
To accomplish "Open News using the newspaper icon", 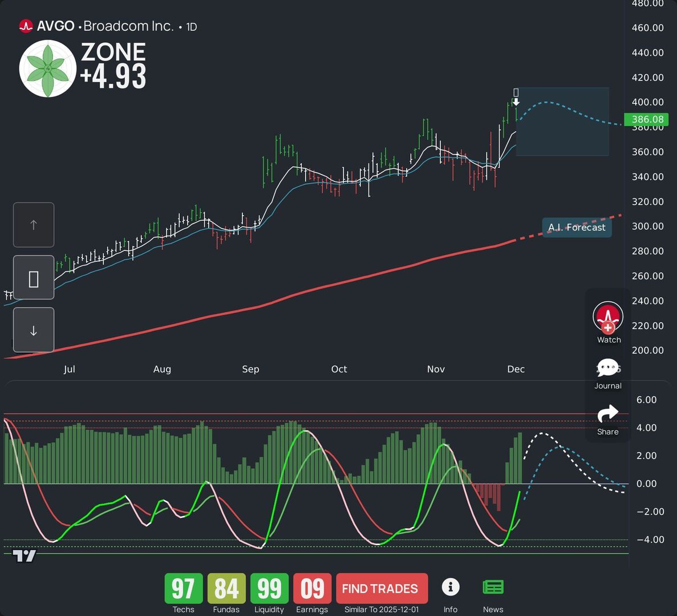I will [493, 586].
